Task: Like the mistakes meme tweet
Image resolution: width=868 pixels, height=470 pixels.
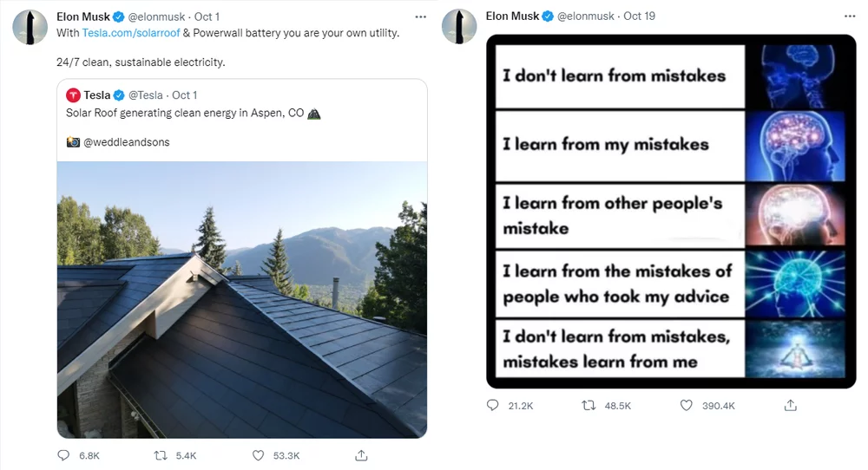Action: pyautogui.click(x=687, y=405)
